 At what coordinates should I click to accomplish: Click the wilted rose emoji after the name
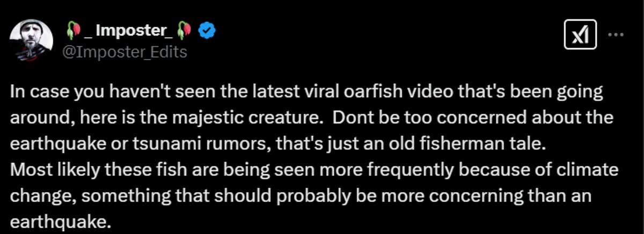(184, 32)
